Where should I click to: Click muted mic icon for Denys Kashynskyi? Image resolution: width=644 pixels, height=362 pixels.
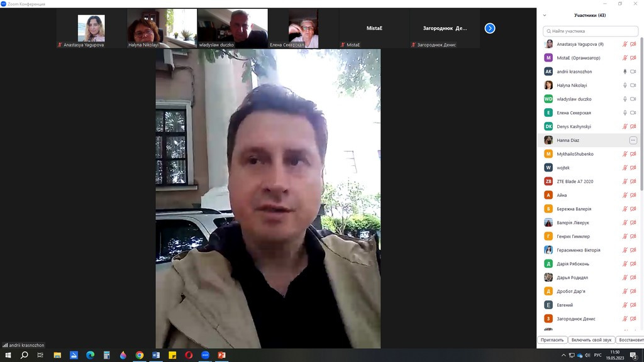click(x=625, y=126)
